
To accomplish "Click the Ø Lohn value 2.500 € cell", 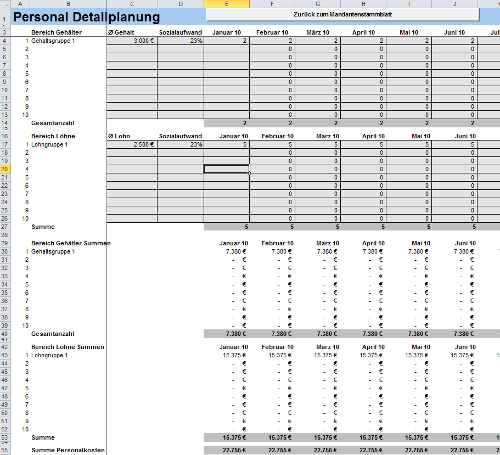I will click(132, 144).
